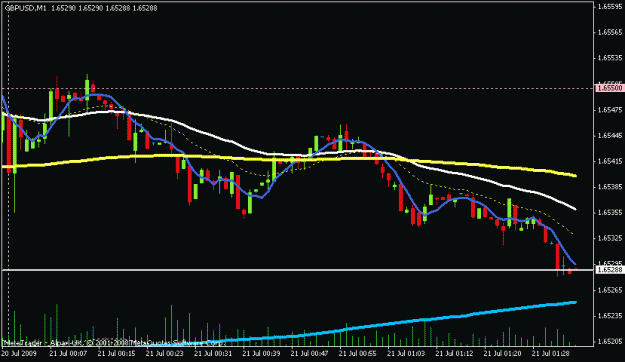The width and height of the screenshot is (625, 362).
Task: Click the 1.65235 price axis label
Action: coord(611,316)
